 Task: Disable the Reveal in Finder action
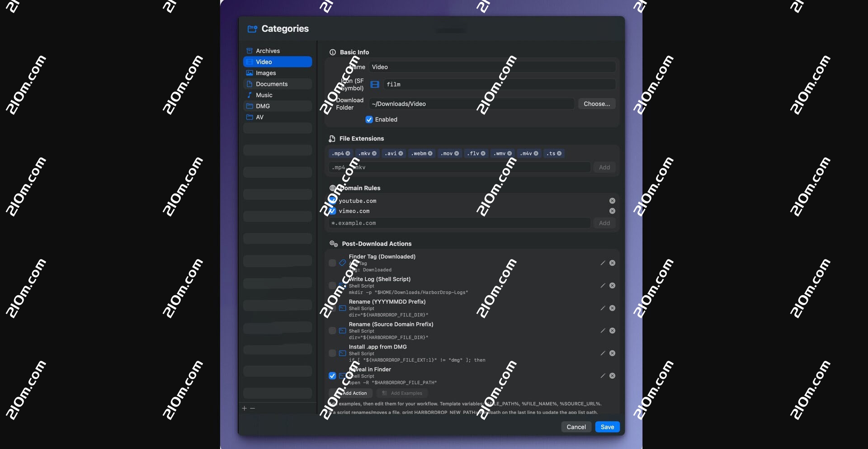pos(333,376)
